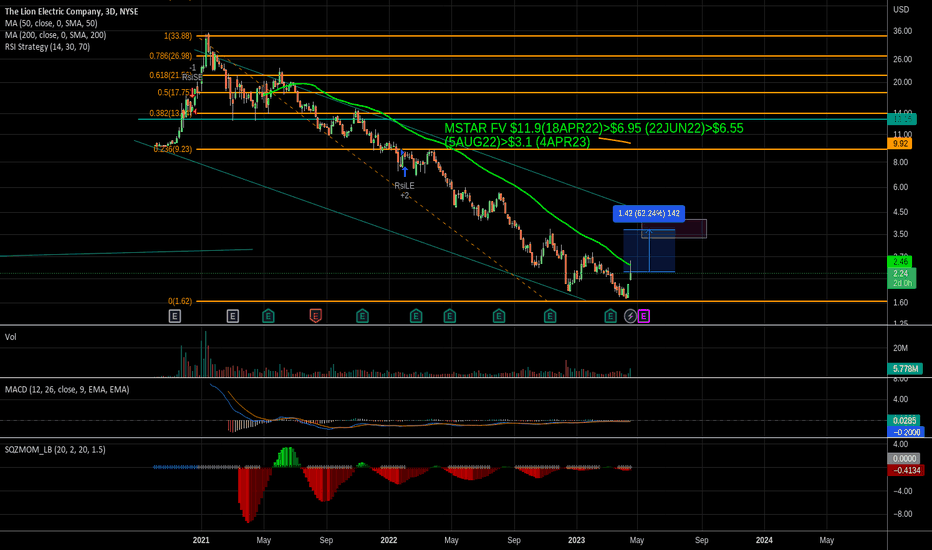This screenshot has height=550, width=932.
Task: Select the RSI Strategy indicator legend
Action: click(x=48, y=47)
